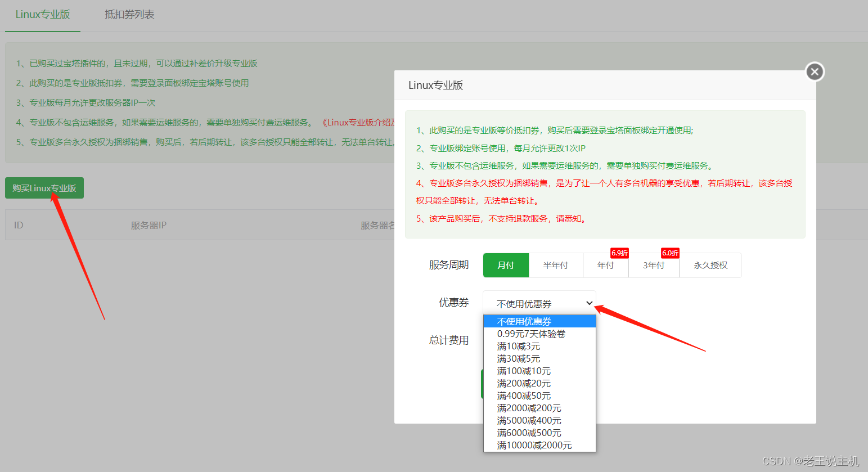868x472 pixels.
Task: Choose 满5000减400元 coupon option
Action: point(539,420)
